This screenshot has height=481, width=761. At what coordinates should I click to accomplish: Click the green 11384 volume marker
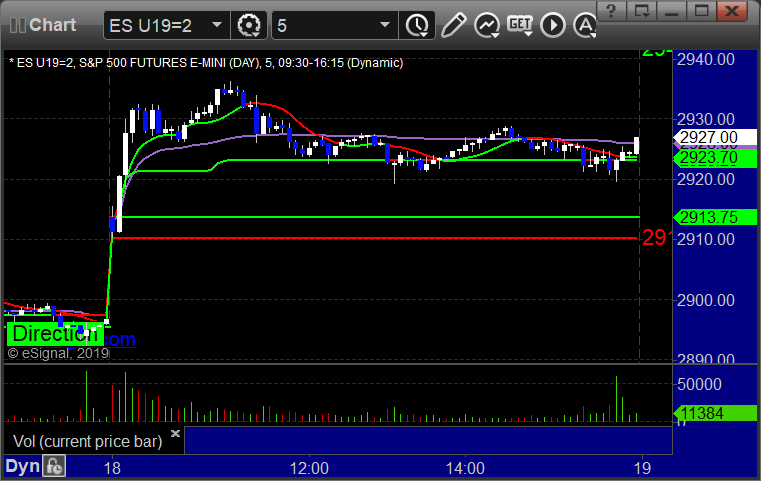tap(715, 414)
